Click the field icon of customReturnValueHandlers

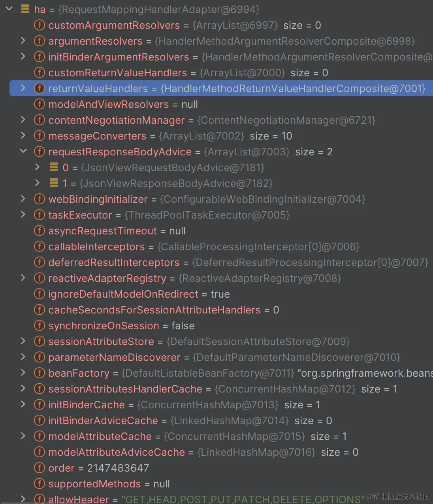pyautogui.click(x=40, y=73)
